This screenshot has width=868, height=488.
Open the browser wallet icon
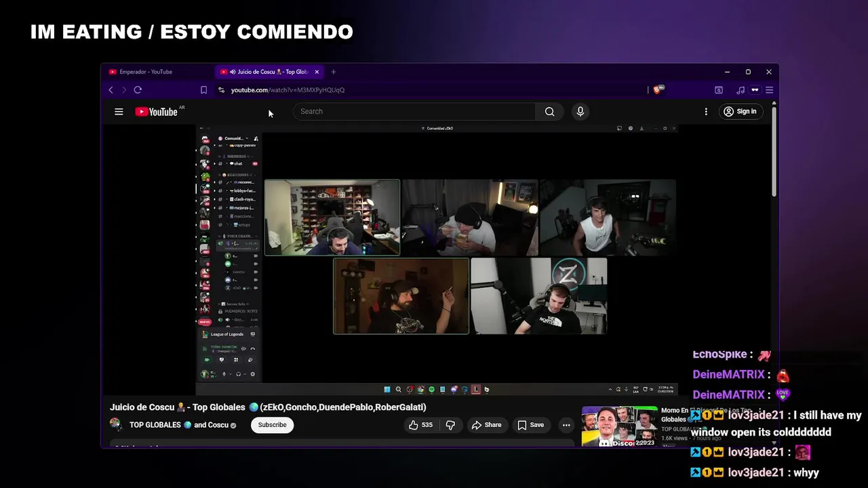coord(719,89)
